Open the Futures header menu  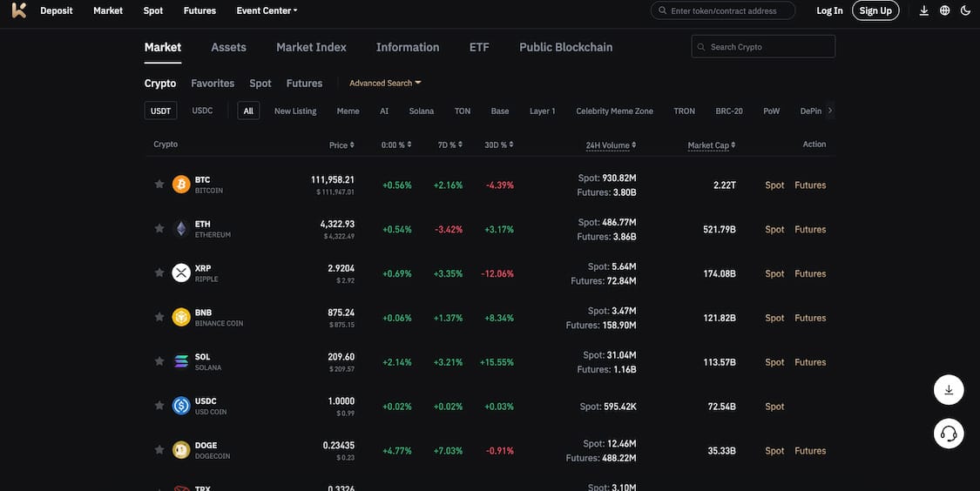pos(199,10)
